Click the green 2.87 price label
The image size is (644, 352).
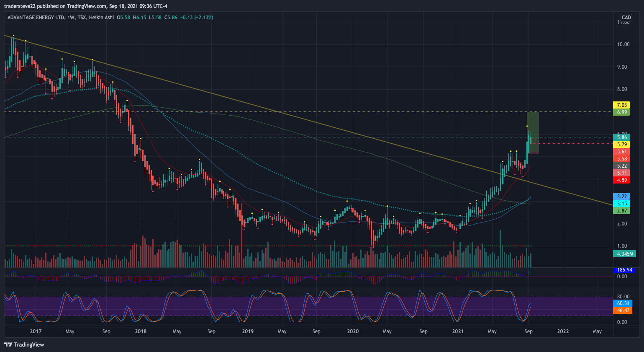(x=621, y=211)
